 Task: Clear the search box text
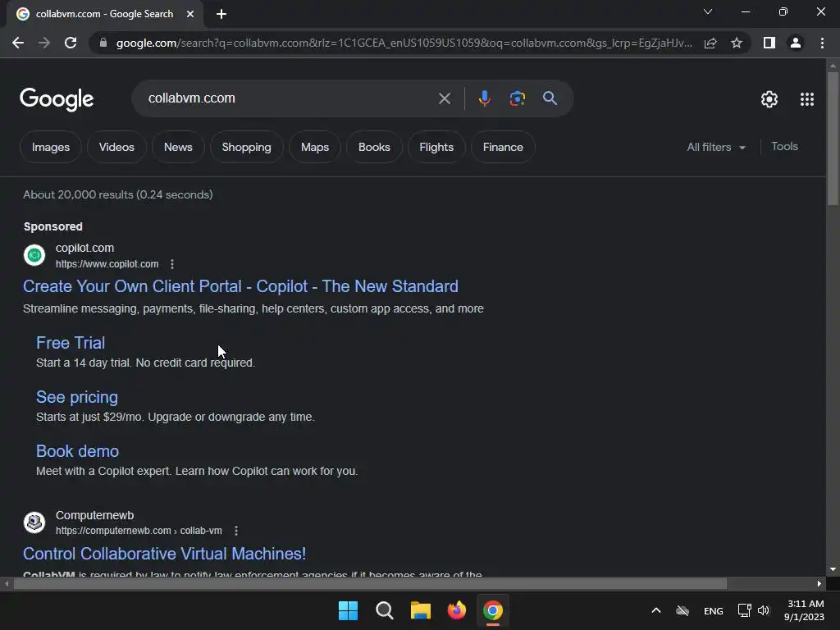(x=444, y=98)
